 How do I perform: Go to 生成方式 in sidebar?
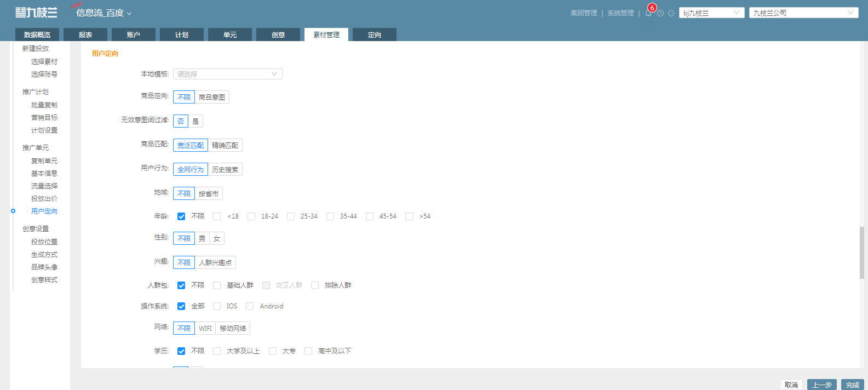tap(44, 255)
